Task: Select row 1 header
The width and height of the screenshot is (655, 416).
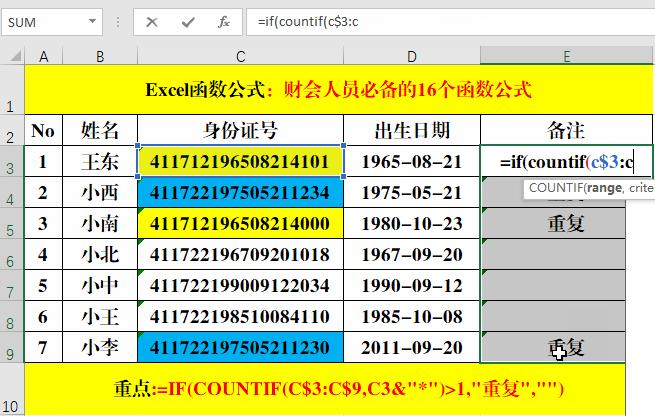Action: (x=12, y=89)
